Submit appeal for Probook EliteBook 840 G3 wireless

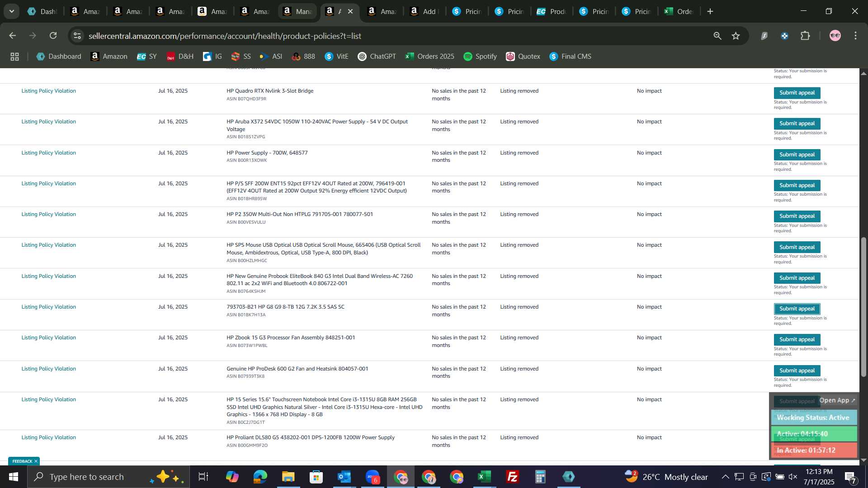pos(797,278)
